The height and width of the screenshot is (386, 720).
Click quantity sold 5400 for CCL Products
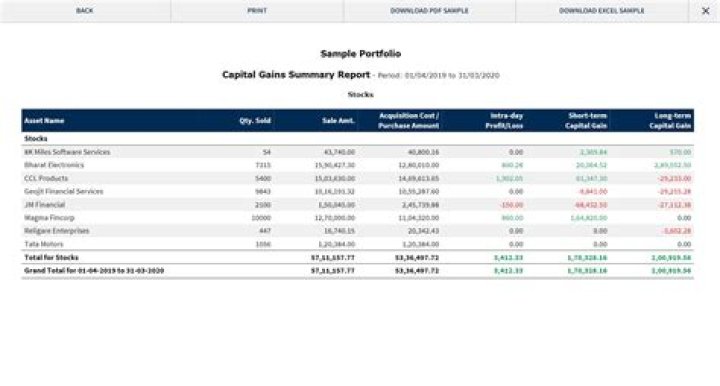(263, 178)
